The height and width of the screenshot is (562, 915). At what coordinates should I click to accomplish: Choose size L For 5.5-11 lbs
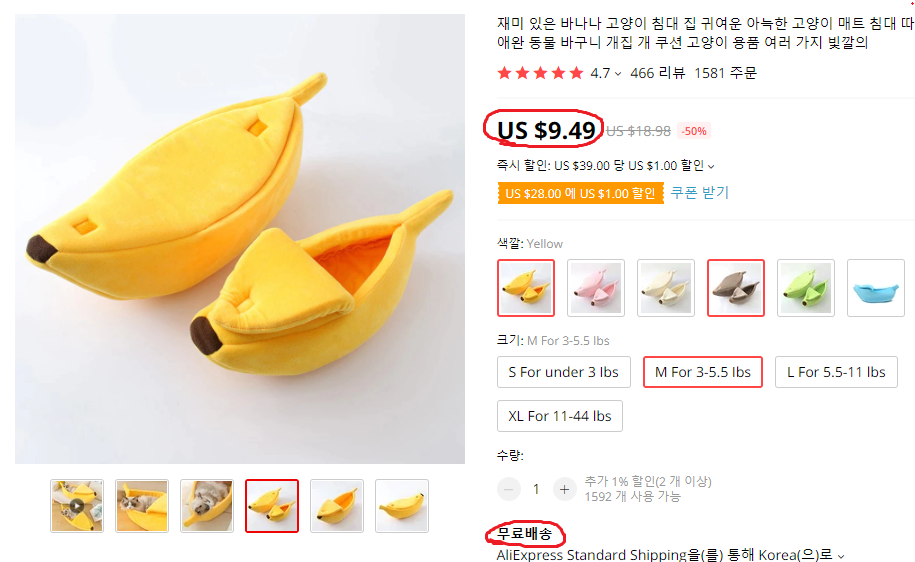836,372
